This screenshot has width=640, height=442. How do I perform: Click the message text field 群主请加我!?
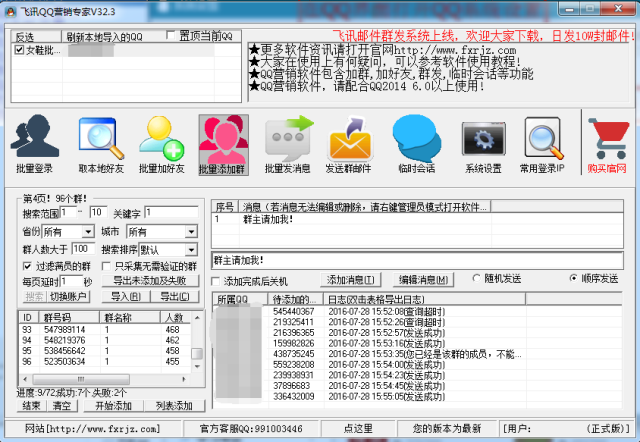[x=417, y=260]
